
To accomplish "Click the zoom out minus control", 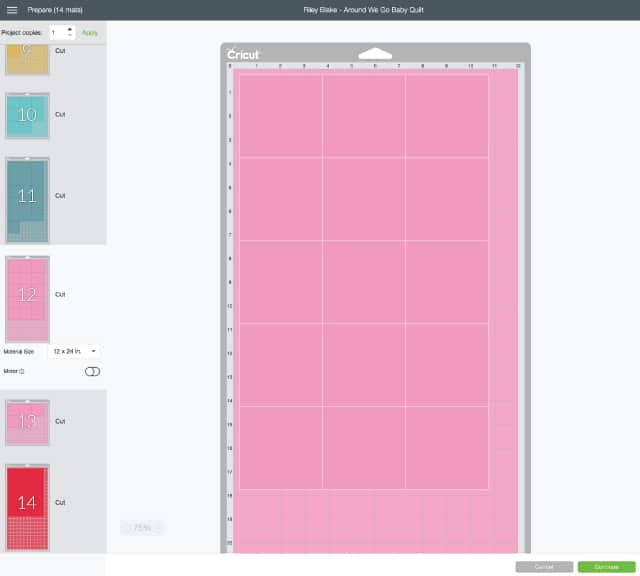I will click(126, 527).
